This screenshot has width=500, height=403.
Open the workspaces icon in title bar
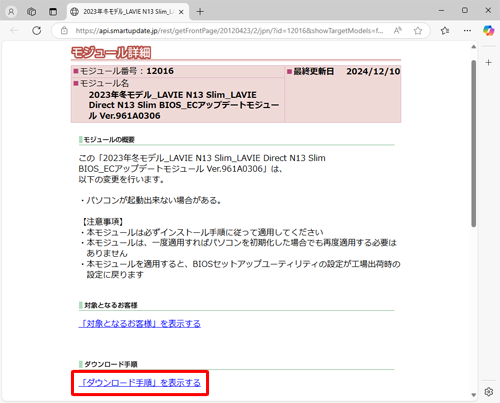coord(32,12)
